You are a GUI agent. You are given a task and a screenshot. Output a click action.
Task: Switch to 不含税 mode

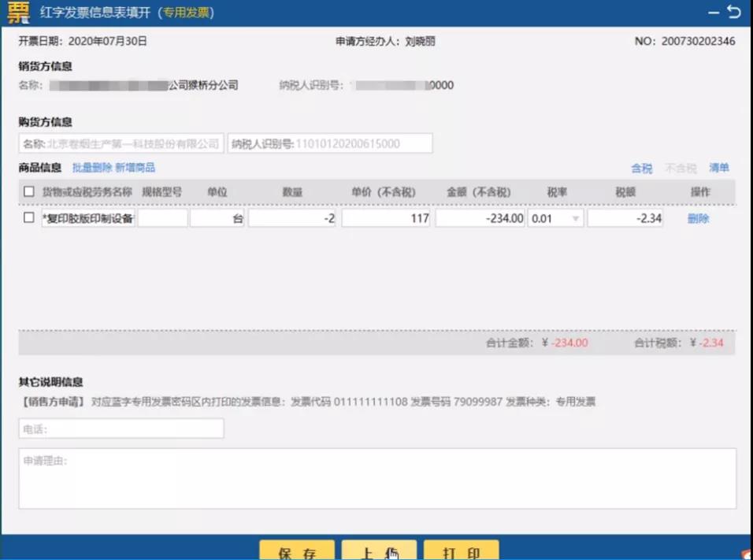(x=681, y=168)
